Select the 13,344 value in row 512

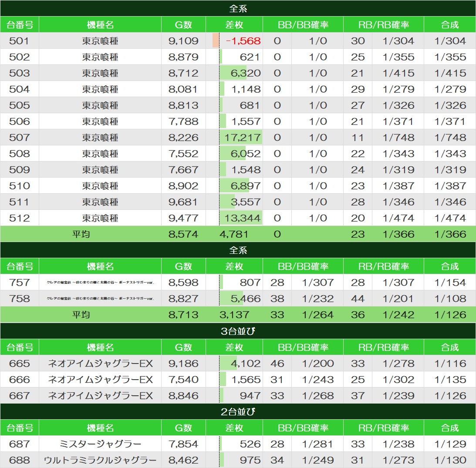click(x=242, y=218)
